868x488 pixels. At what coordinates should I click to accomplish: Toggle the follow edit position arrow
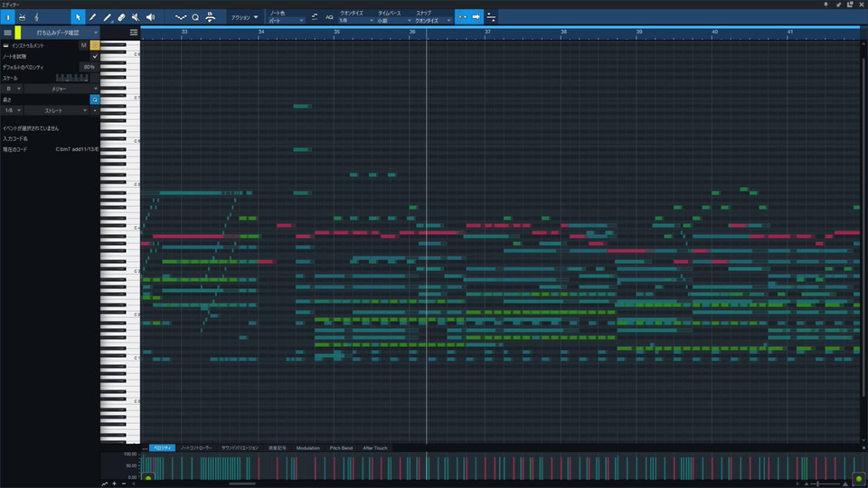click(x=476, y=17)
